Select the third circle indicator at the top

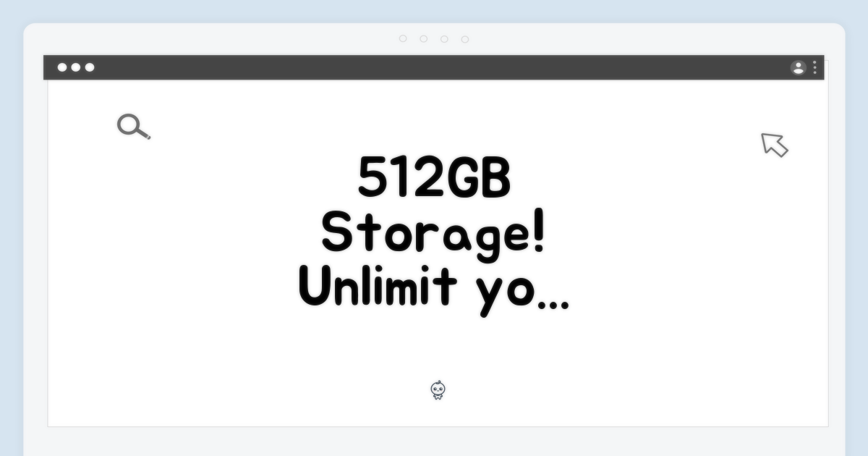(x=444, y=39)
